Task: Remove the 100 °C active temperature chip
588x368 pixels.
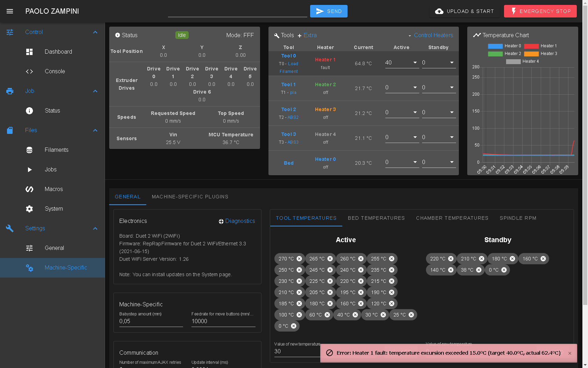Action: tap(299, 315)
